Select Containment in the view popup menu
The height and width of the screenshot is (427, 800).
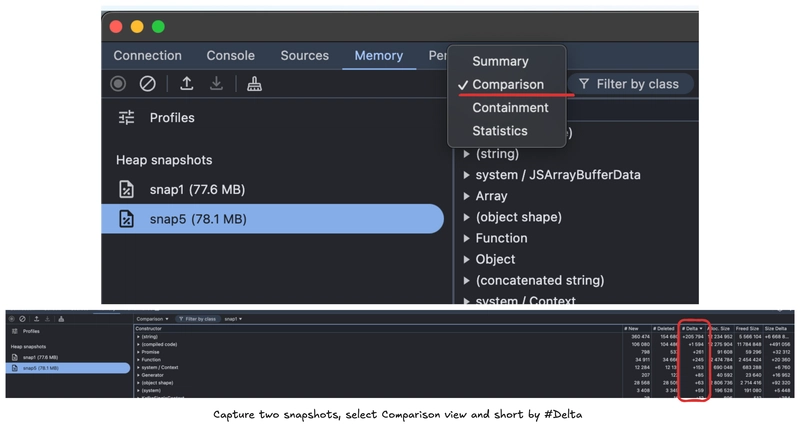tap(510, 108)
